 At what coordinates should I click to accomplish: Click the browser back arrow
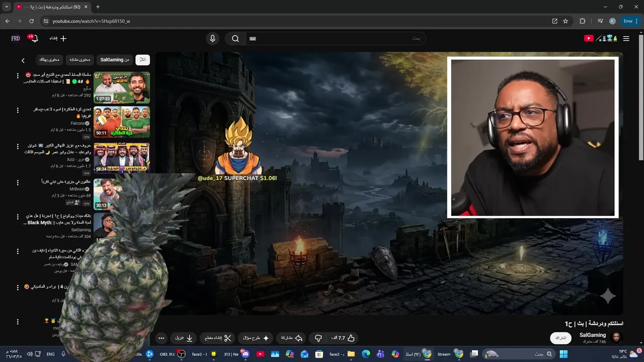(x=7, y=21)
